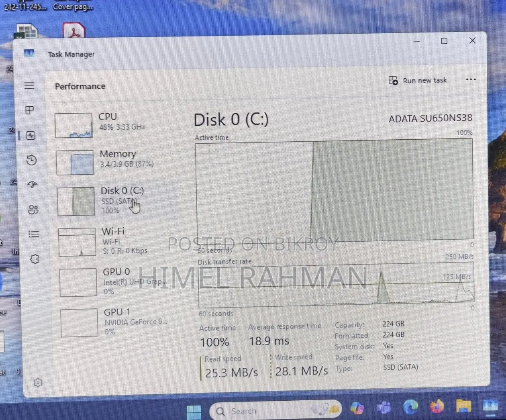This screenshot has width=506, height=420.
Task: Launch Microsoft Edge from the taskbar
Action: (410, 407)
